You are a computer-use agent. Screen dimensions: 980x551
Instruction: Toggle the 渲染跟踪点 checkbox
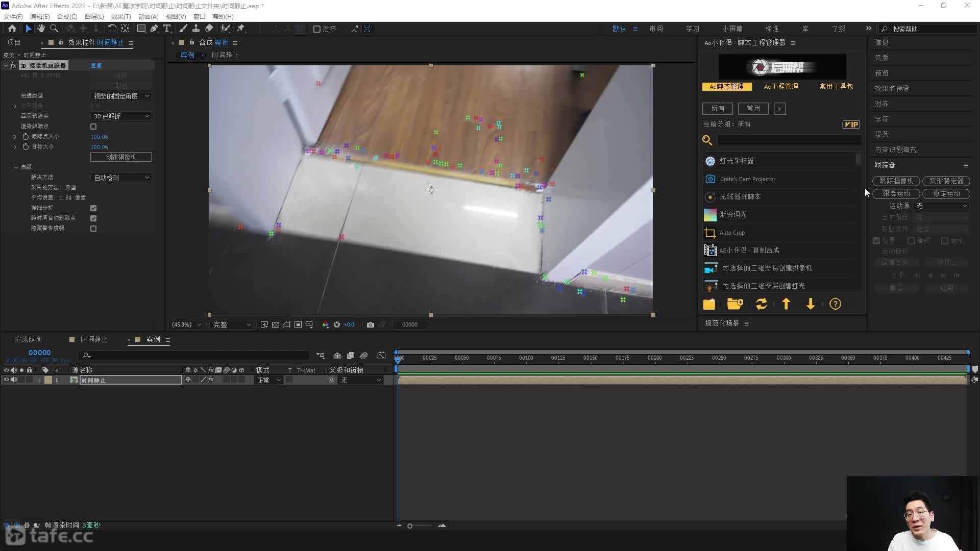93,127
